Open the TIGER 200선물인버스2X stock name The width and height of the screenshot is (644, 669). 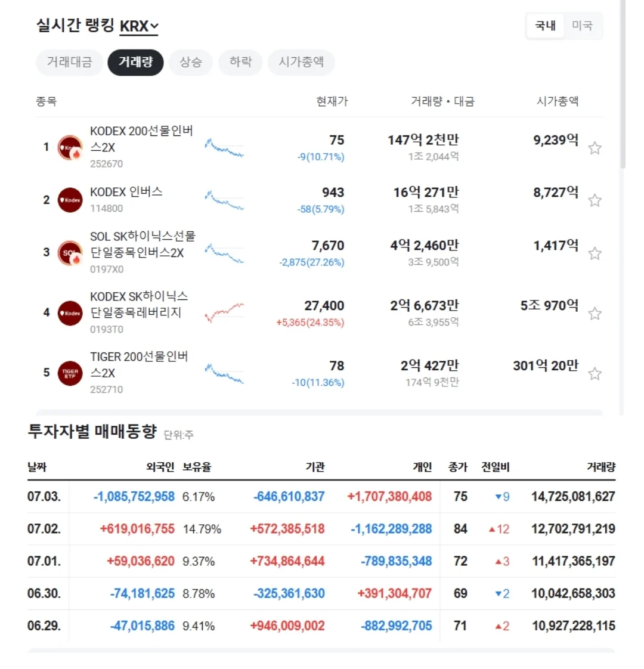click(x=139, y=365)
